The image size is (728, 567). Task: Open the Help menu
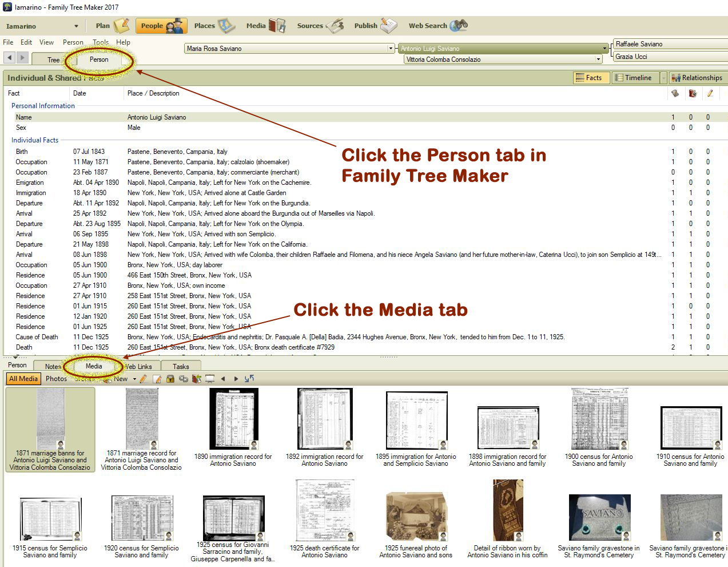(123, 42)
